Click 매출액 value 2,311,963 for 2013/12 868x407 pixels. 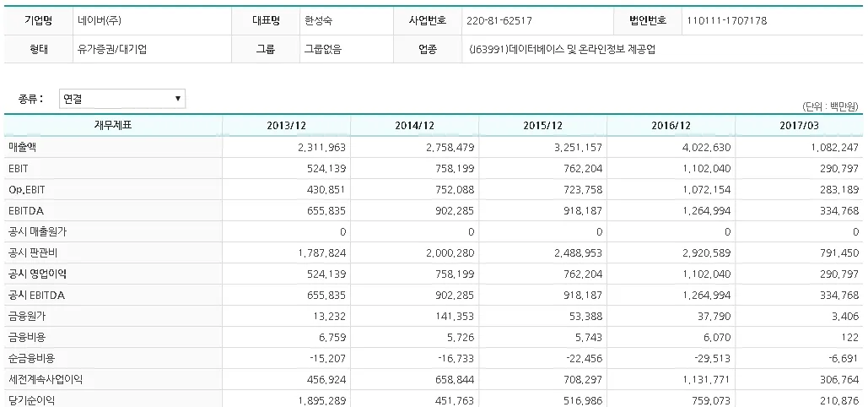pyautogui.click(x=321, y=147)
